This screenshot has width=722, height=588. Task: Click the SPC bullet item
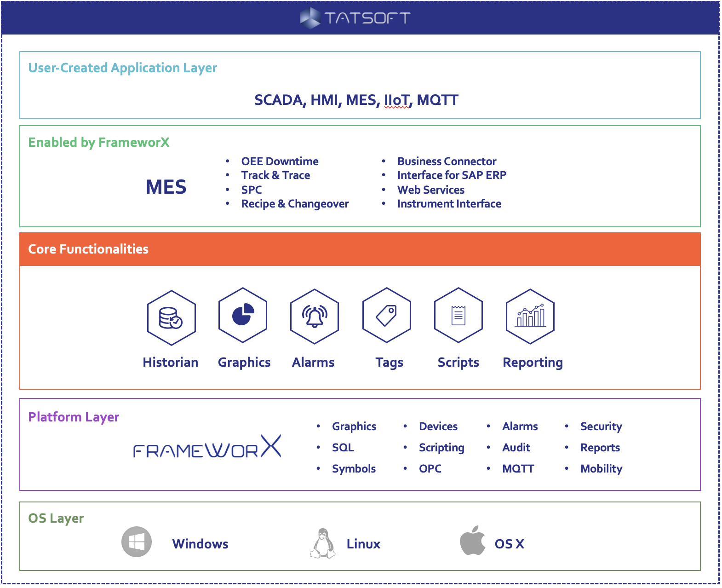pyautogui.click(x=252, y=190)
